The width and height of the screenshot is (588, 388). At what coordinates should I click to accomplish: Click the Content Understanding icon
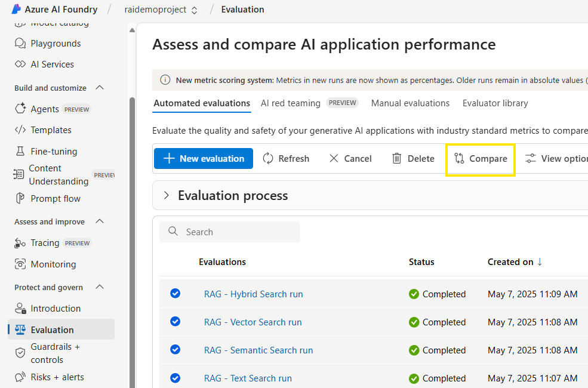coord(19,174)
